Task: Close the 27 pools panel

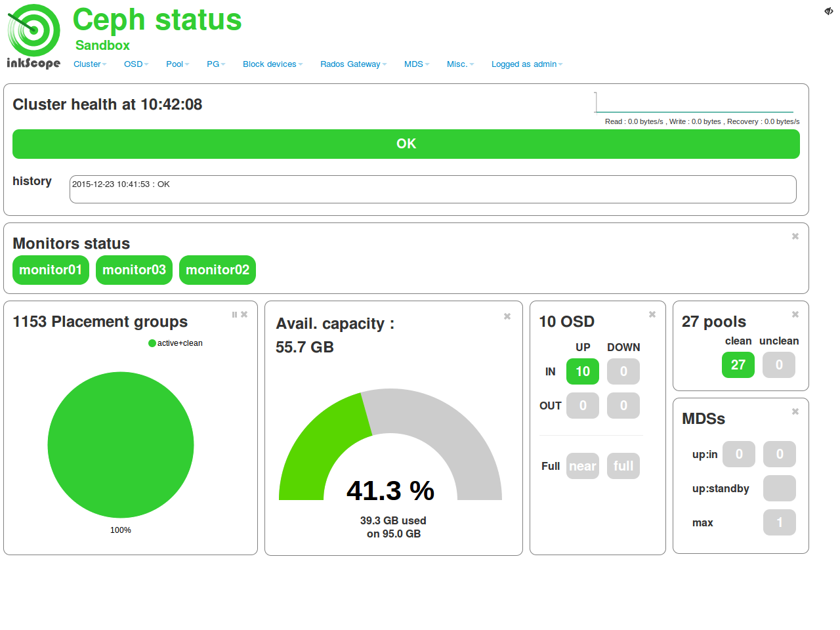Action: click(795, 314)
